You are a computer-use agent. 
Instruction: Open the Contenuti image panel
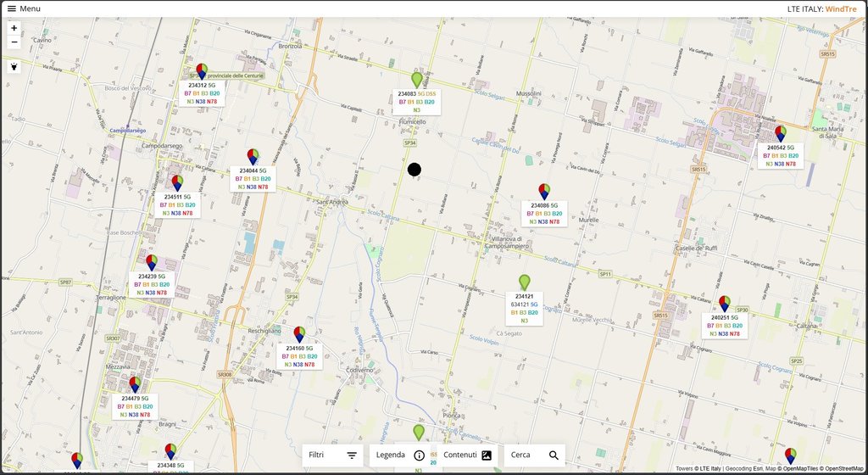point(468,455)
